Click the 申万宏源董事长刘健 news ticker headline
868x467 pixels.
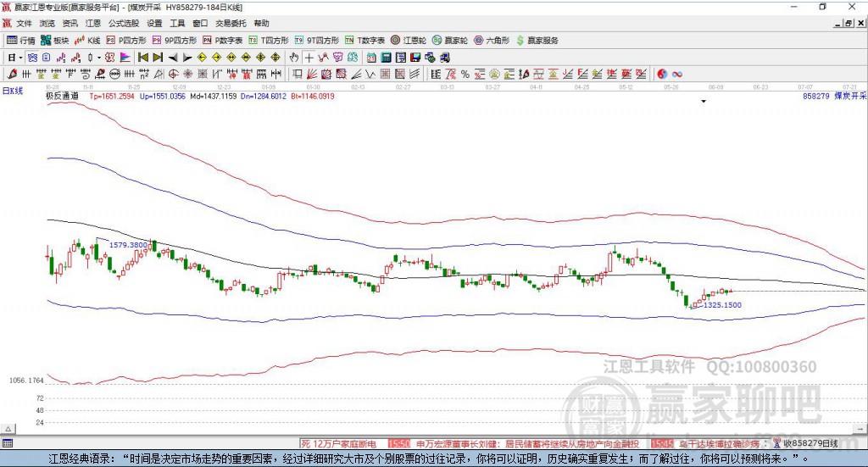pos(527,444)
